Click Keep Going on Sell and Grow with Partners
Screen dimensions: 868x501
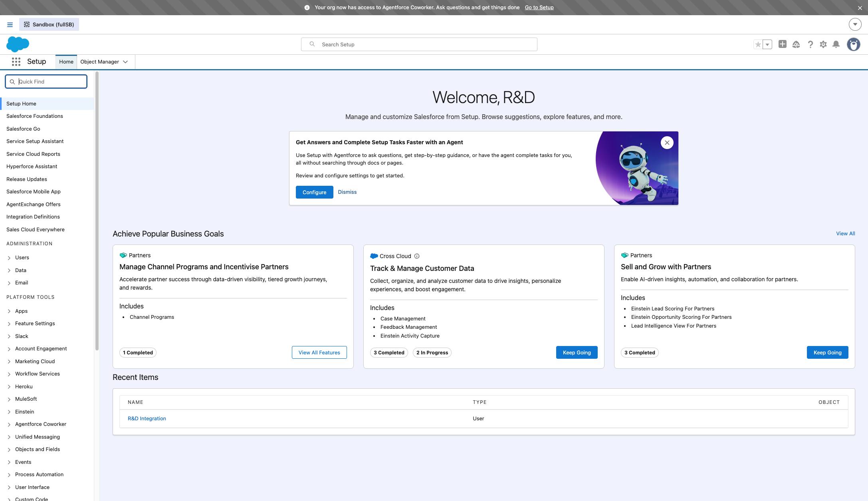click(x=827, y=352)
